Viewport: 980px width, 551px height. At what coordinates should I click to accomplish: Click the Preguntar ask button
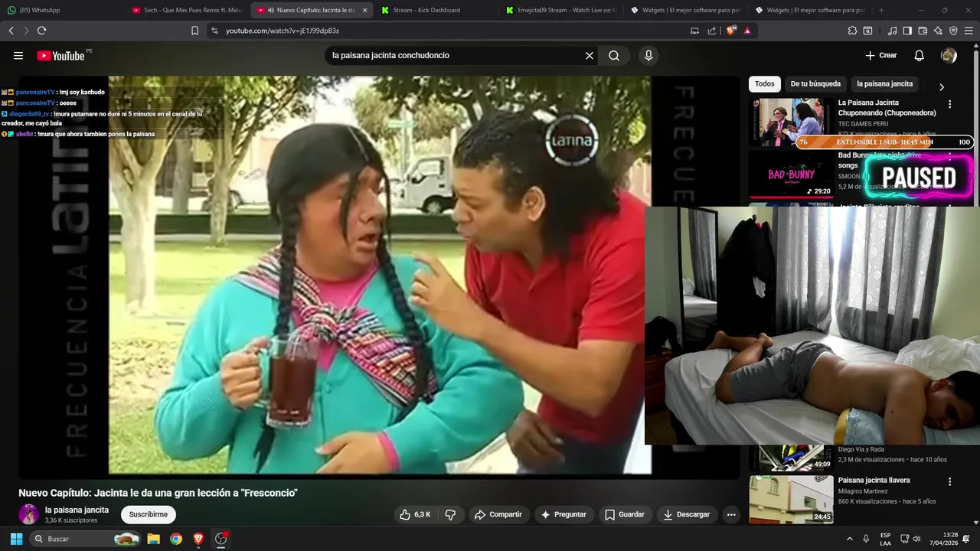563,514
